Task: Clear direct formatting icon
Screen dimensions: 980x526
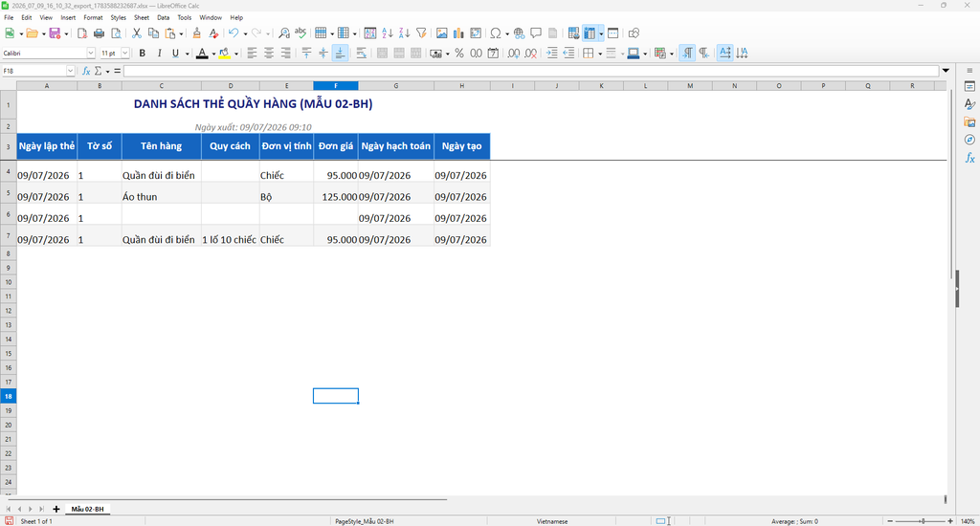Action: (x=213, y=33)
